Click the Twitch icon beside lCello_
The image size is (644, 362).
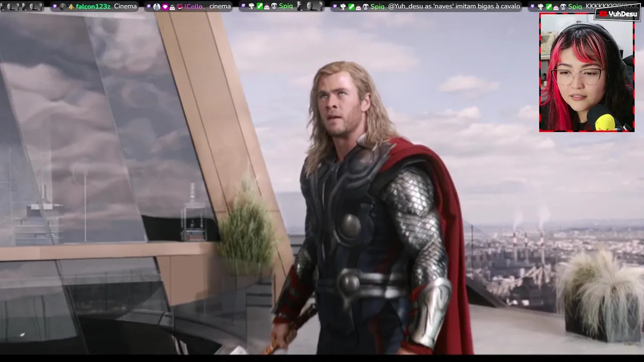148,6
